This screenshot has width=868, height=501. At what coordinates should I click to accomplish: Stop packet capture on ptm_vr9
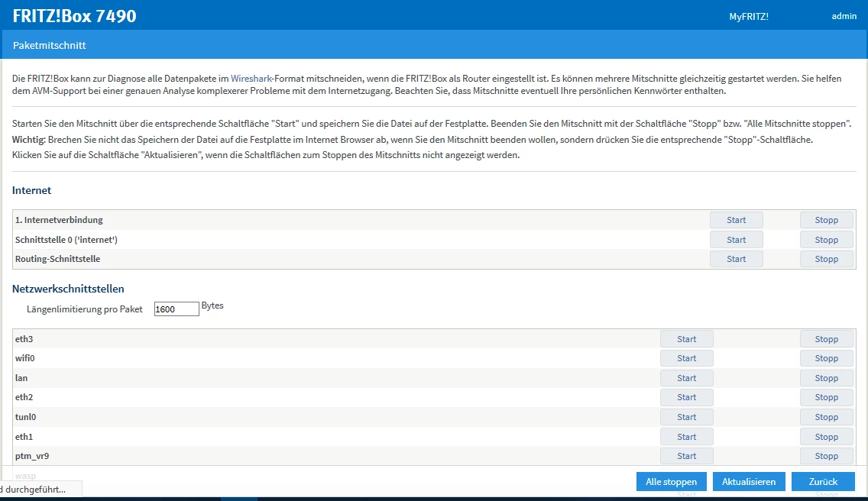[827, 456]
